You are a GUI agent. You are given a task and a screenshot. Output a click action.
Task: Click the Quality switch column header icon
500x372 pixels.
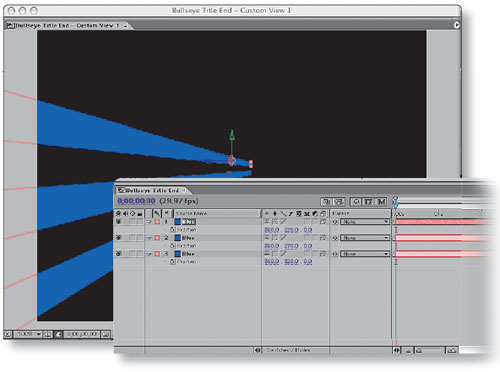[x=283, y=213]
